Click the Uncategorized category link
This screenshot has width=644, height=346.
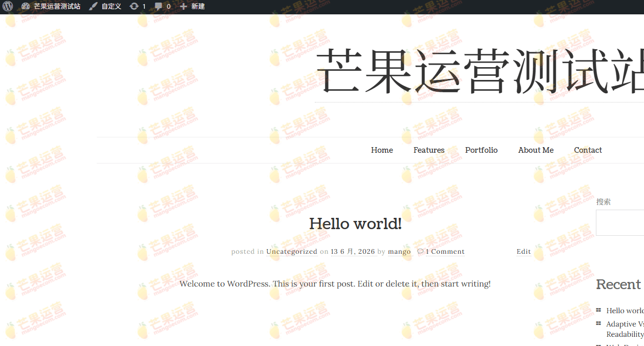[x=292, y=252]
